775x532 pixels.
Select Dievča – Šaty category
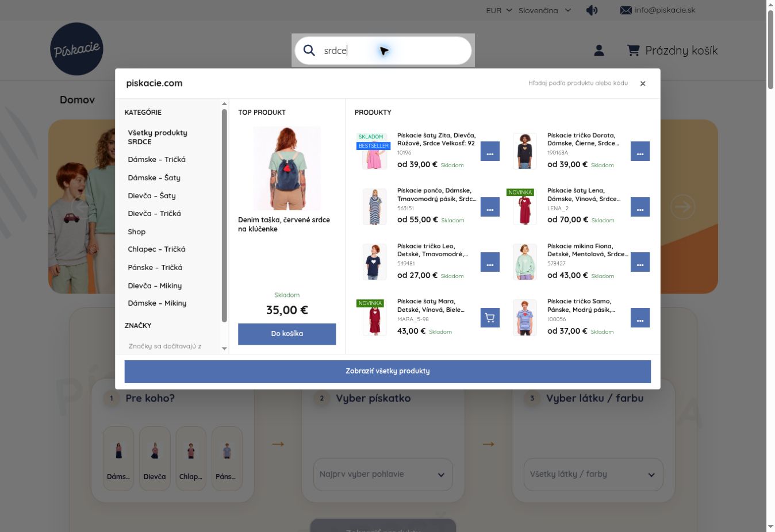[152, 196]
